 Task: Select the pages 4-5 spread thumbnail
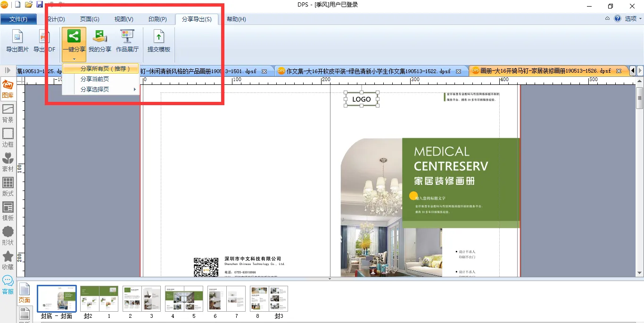pos(184,298)
